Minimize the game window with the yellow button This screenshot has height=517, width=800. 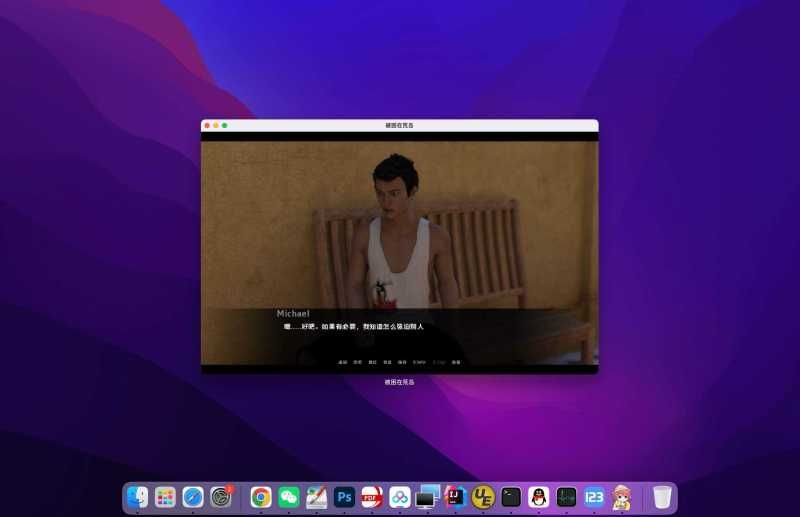click(216, 126)
